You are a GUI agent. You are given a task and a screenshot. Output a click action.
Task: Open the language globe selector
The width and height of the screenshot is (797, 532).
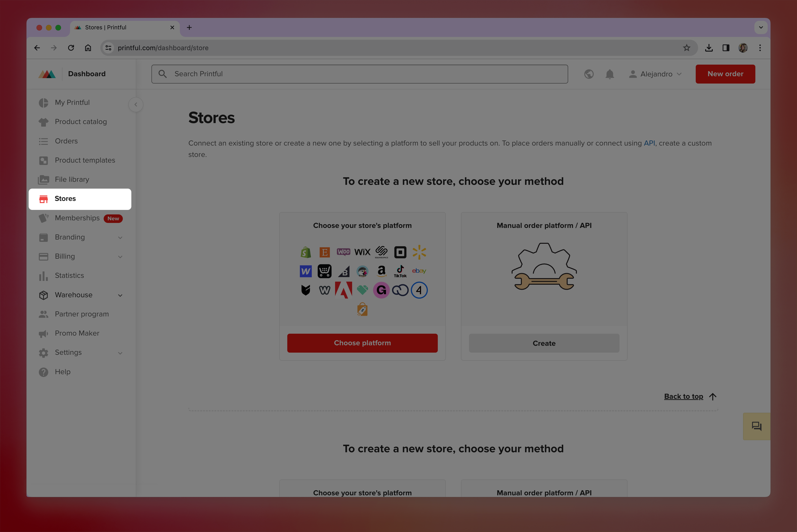pyautogui.click(x=589, y=74)
